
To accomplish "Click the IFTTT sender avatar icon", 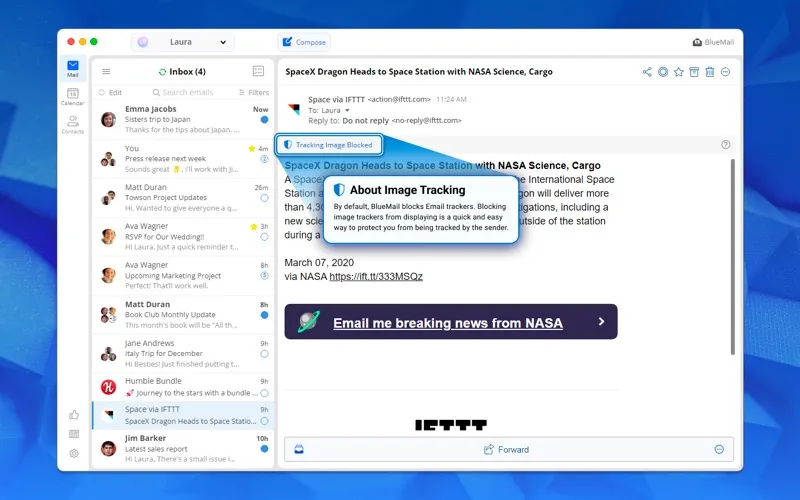I will point(294,109).
